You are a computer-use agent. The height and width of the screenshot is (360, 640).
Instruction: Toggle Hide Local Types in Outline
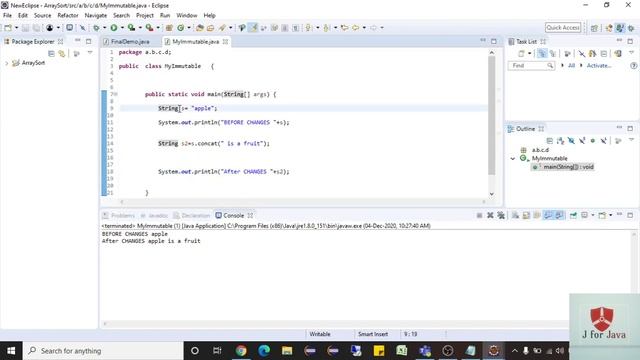coord(604,141)
